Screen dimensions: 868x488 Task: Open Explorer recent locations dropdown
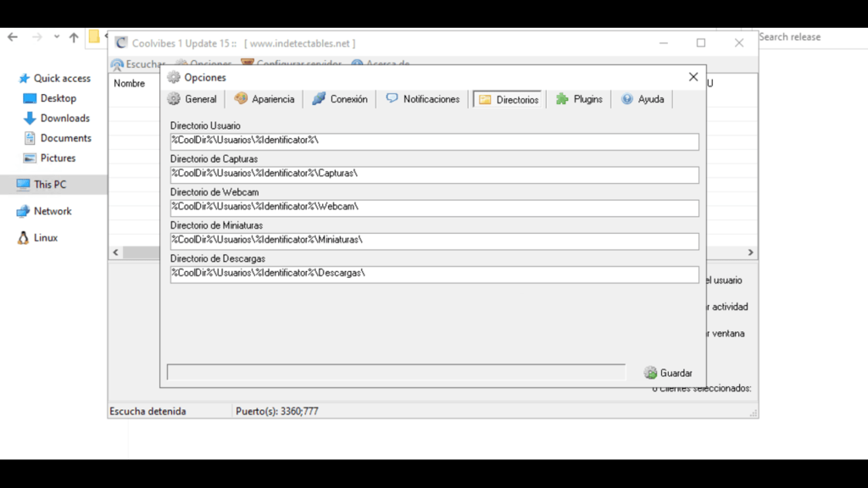click(57, 37)
